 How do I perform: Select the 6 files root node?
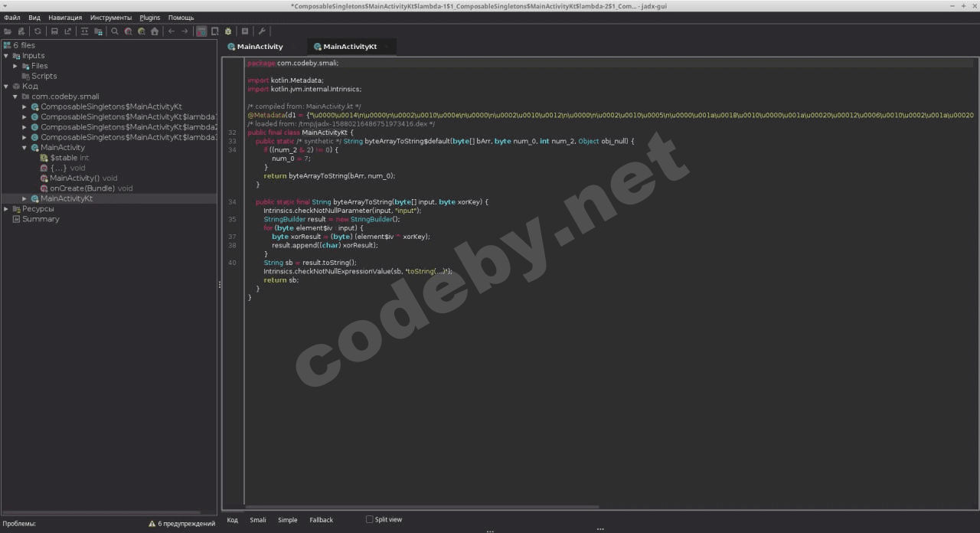pos(24,45)
